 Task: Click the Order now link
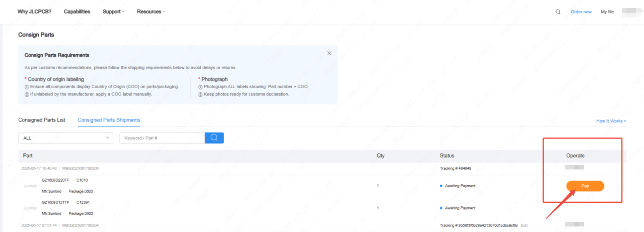tap(581, 12)
